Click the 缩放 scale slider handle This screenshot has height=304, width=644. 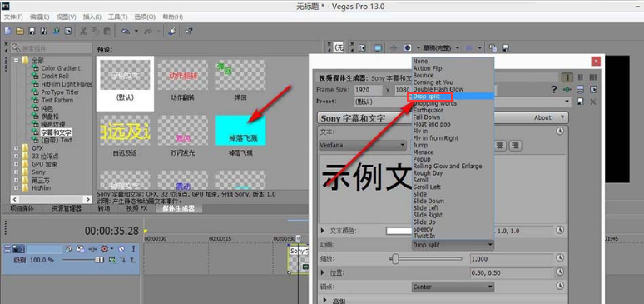[395, 259]
